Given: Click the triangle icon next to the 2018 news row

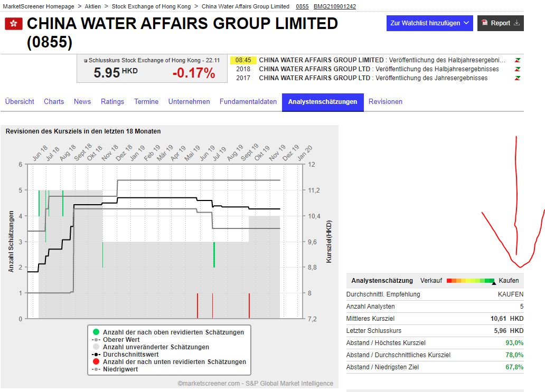Looking at the screenshot, I should coord(516,69).
